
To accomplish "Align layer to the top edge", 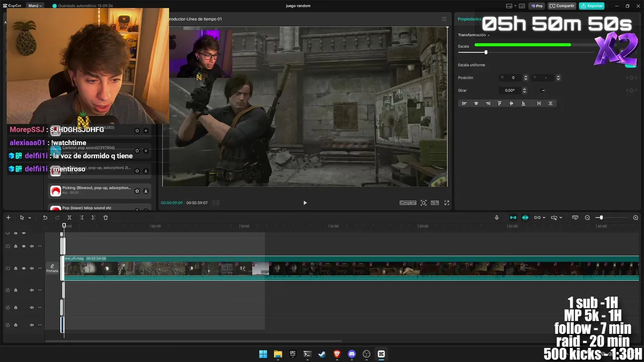I will [x=500, y=103].
